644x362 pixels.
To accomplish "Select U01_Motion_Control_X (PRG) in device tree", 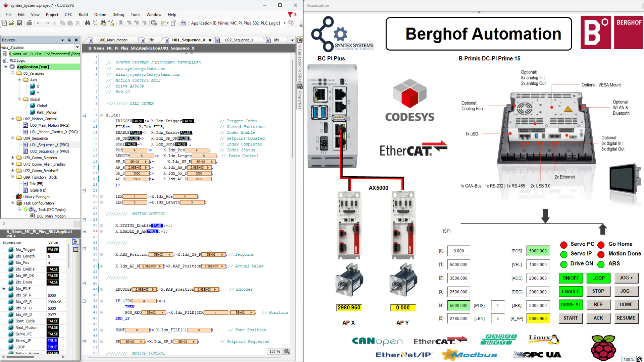I will coord(54,132).
